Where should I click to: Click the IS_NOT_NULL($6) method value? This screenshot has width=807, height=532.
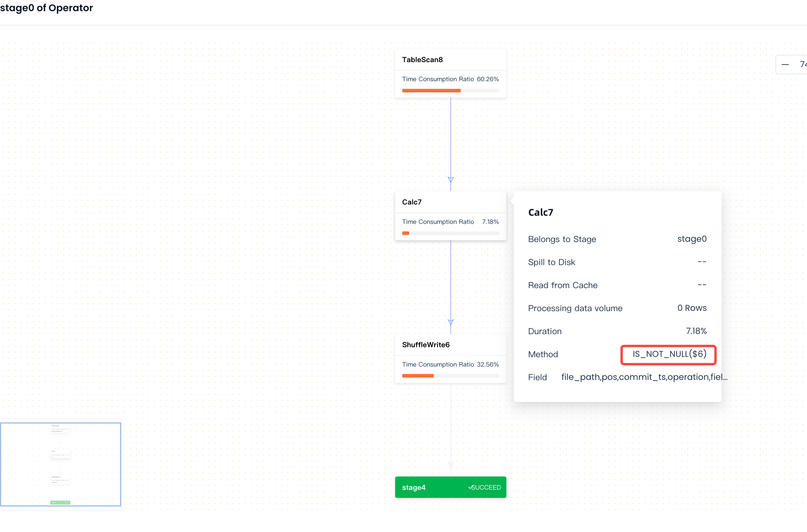669,354
